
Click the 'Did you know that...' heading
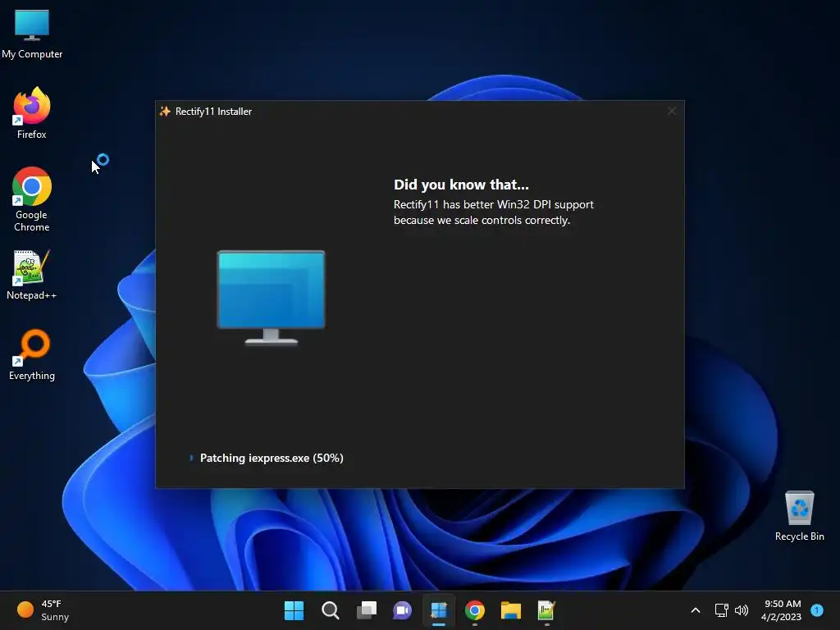(461, 185)
